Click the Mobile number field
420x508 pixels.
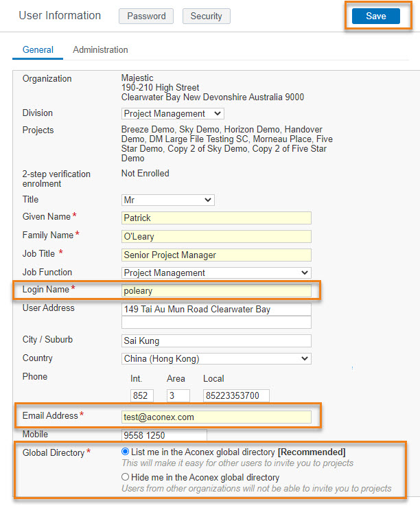click(x=164, y=435)
